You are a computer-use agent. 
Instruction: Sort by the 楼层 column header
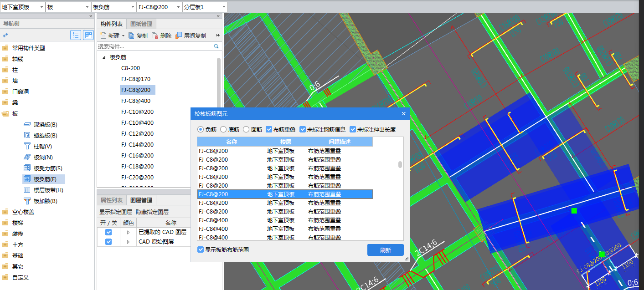point(286,142)
